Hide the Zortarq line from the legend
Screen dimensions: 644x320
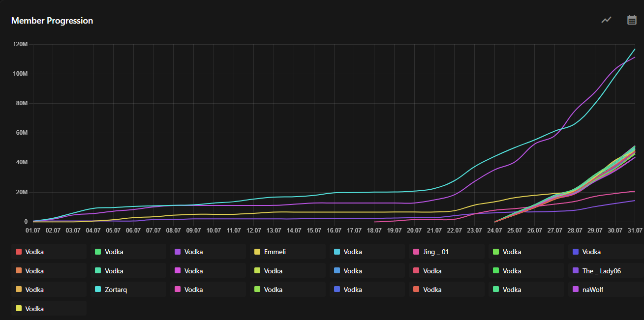(x=128, y=290)
